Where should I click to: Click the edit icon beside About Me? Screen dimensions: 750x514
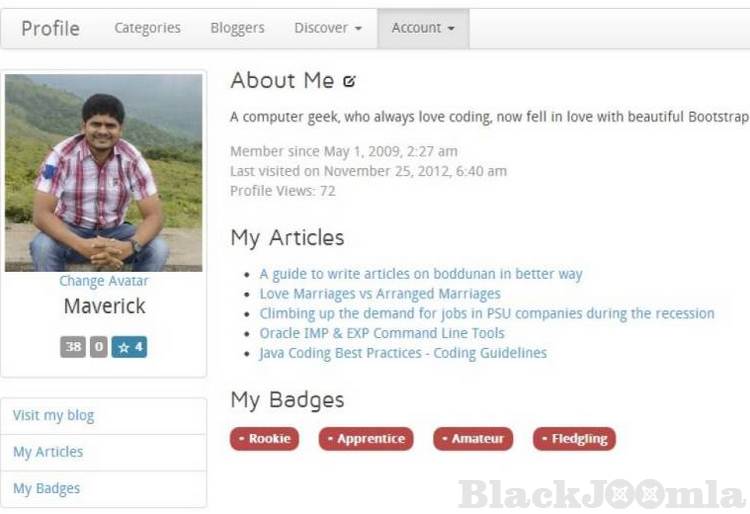pyautogui.click(x=349, y=81)
